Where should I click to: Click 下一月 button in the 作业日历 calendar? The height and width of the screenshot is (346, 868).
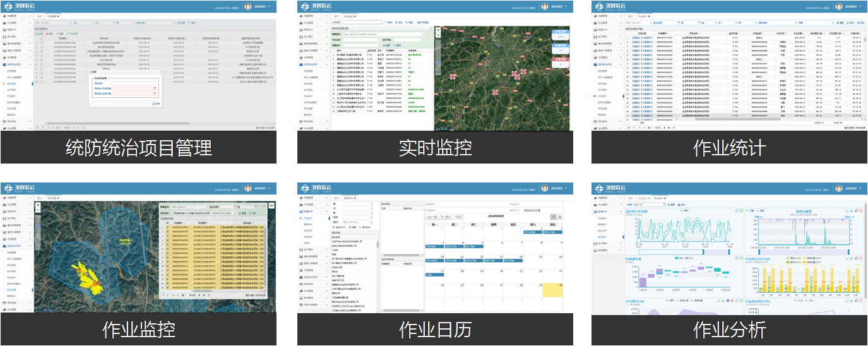click(446, 217)
